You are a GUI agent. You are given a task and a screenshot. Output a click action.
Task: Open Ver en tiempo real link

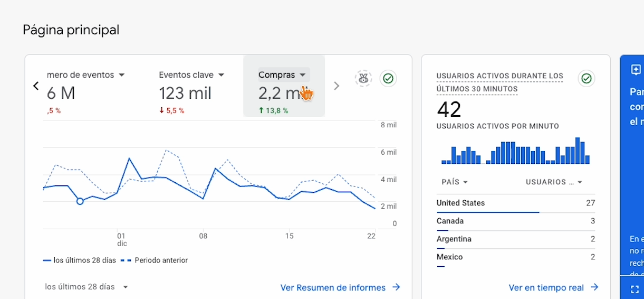[x=546, y=287]
